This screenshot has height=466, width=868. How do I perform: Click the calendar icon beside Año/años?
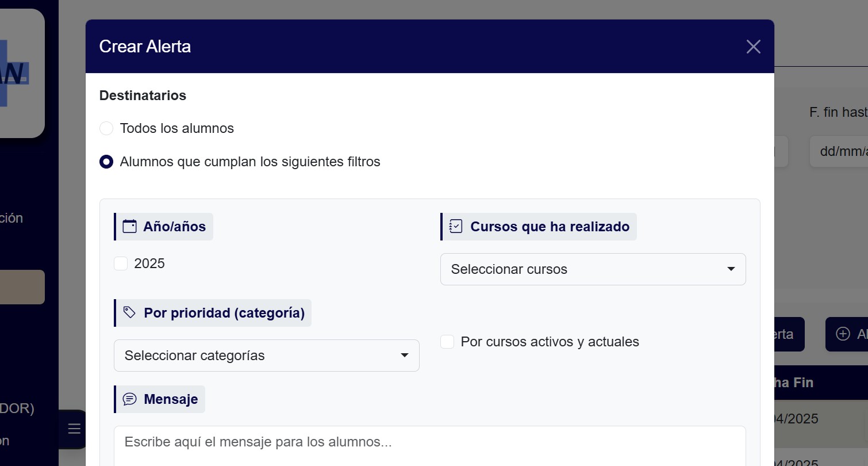[x=130, y=227]
